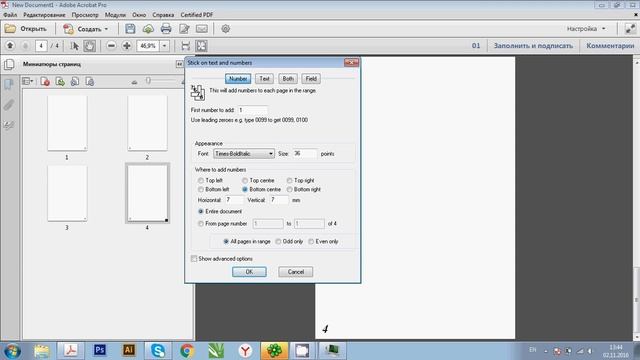The image size is (640, 360).
Task: Open the Certified PDF menu
Action: tap(197, 15)
